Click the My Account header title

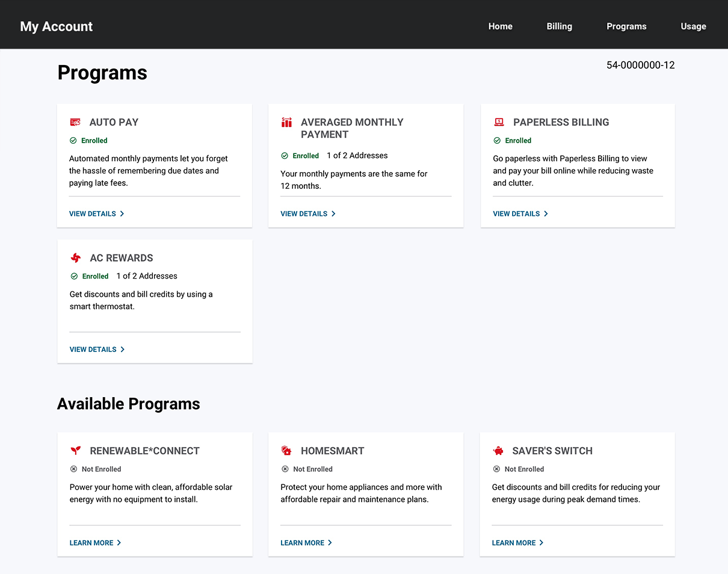pos(57,26)
